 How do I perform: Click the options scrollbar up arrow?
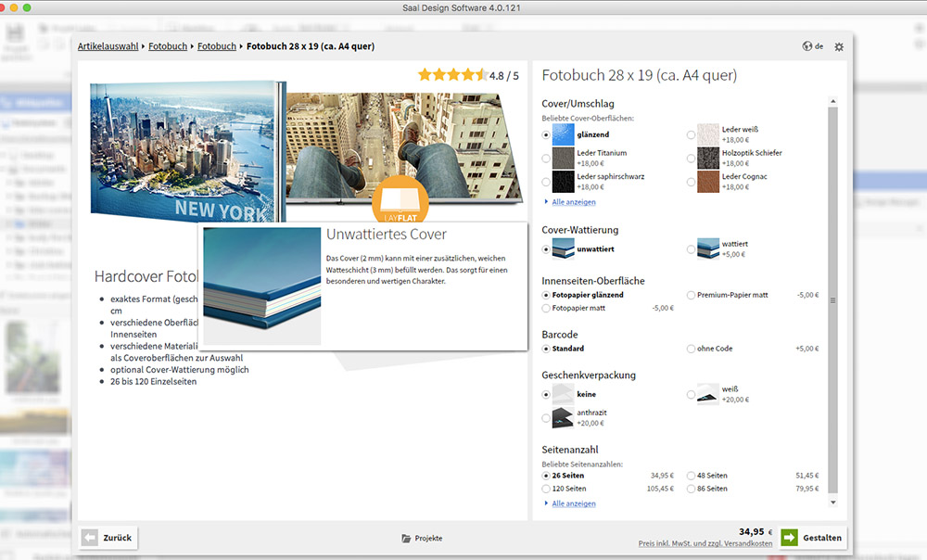(x=833, y=101)
